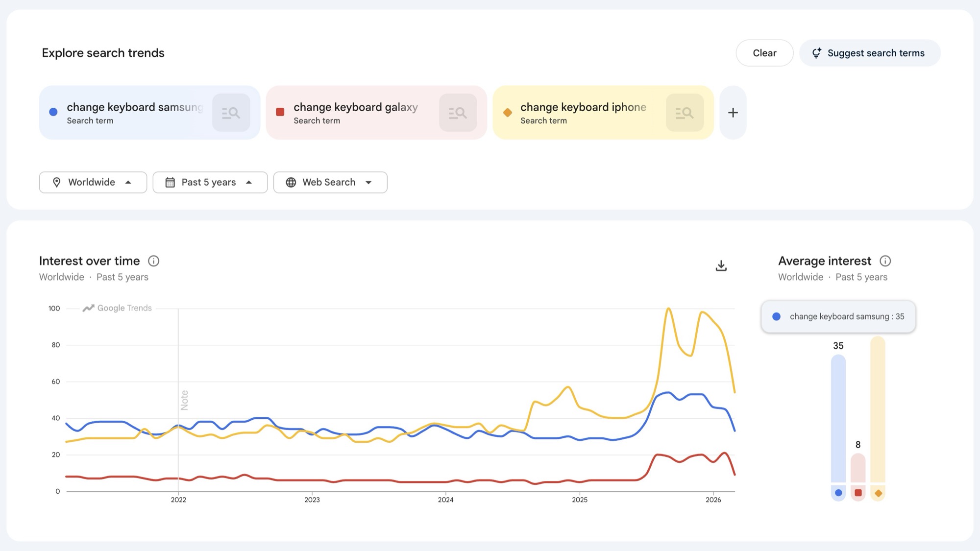Click the Clear button
The height and width of the screenshot is (551, 980).
point(764,53)
